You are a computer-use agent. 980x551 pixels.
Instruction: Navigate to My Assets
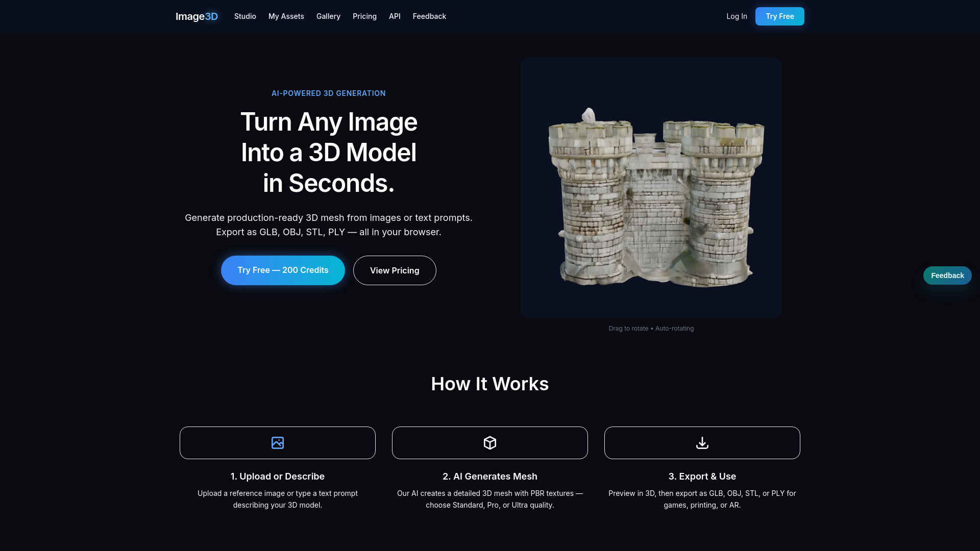(286, 16)
